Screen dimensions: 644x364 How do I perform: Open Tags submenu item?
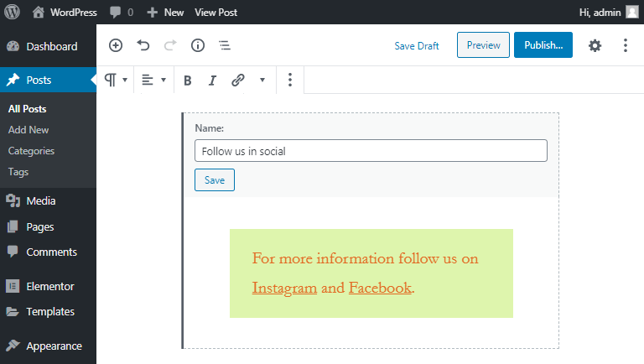coord(18,172)
